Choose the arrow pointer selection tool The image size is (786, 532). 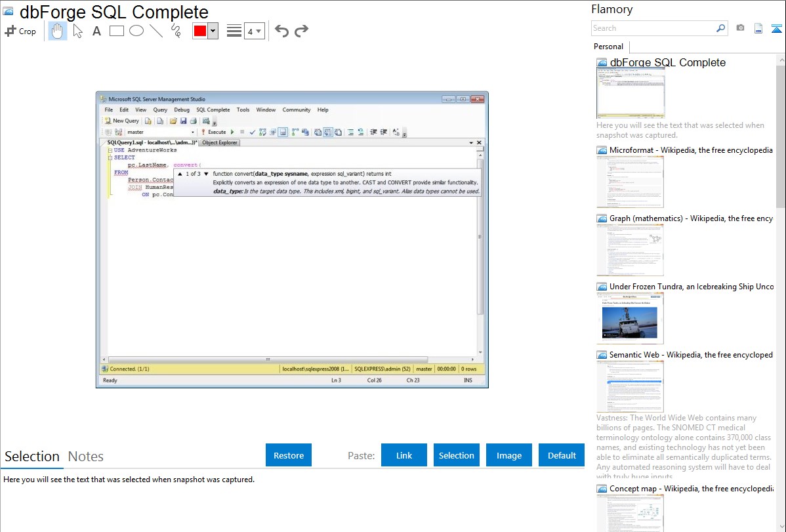(x=77, y=31)
